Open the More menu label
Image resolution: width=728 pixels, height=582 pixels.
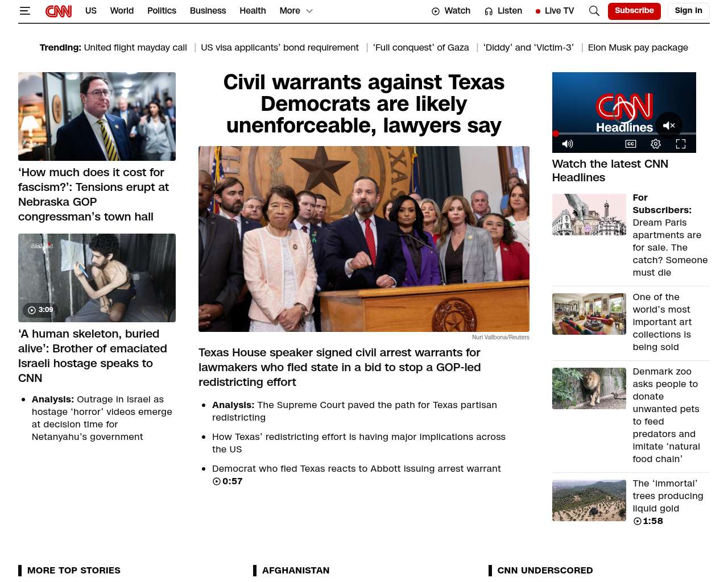pos(289,11)
